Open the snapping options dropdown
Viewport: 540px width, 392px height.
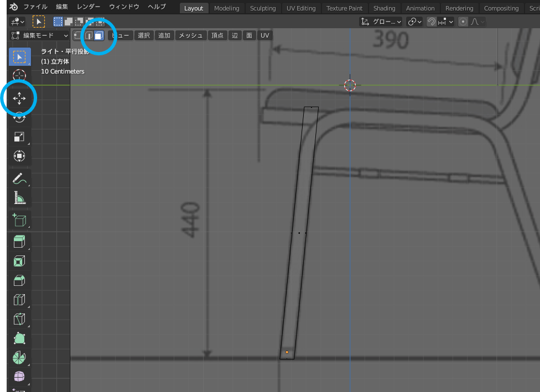click(445, 22)
